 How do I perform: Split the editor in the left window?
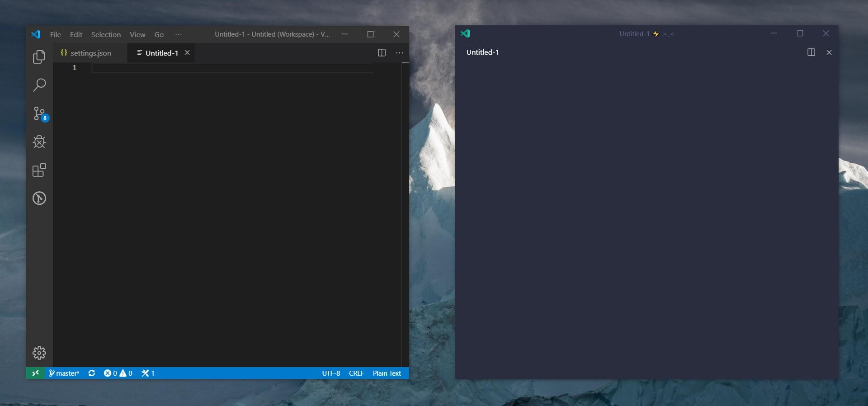click(x=382, y=53)
